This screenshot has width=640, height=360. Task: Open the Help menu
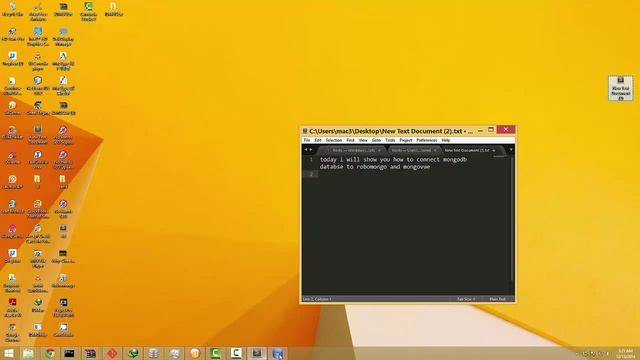click(x=446, y=140)
